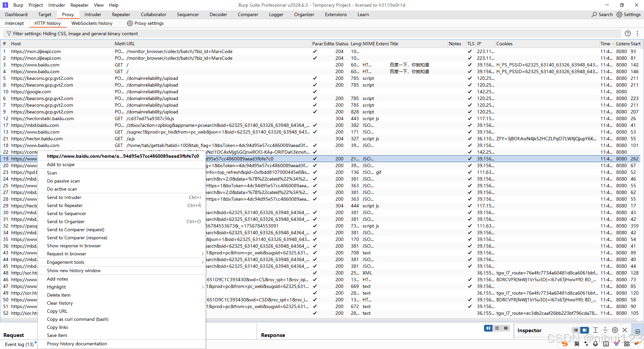Toggle Chinese/English mode 英 icon
Image resolution: width=644 pixels, height=349 pixels.
click(577, 344)
